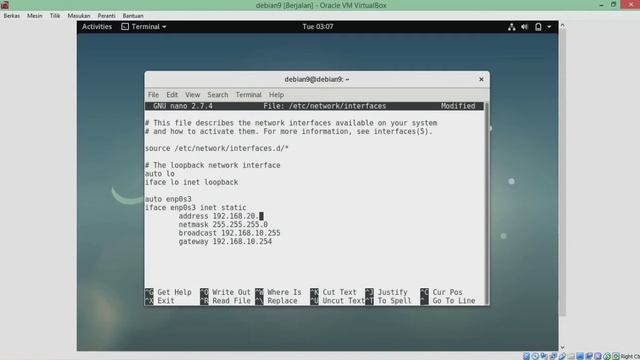Click the 'Cut Text' nano shortcut label
640x360 pixels.
339,292
